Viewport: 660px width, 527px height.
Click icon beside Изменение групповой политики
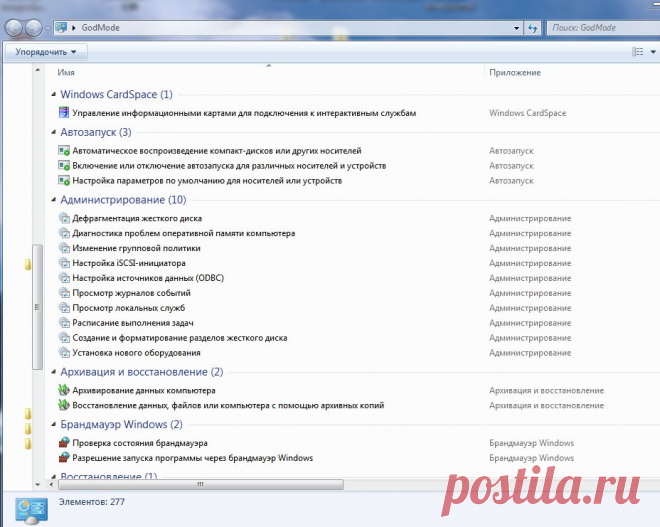tap(64, 248)
